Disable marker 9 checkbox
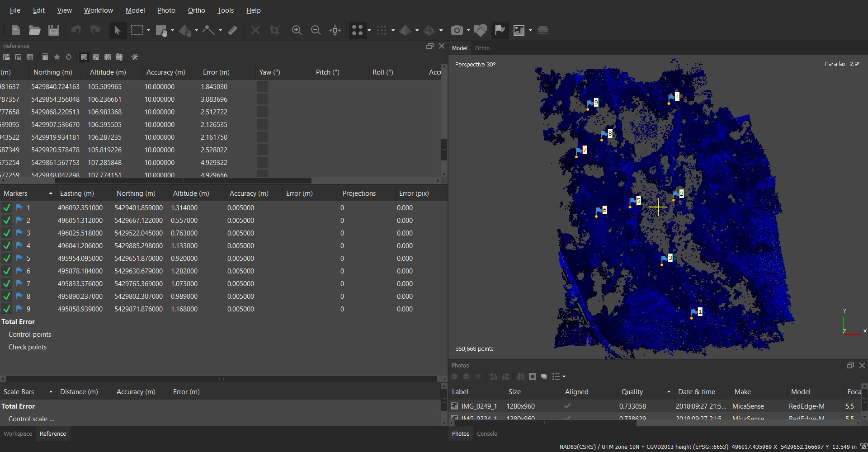This screenshot has width=868, height=452. point(7,309)
